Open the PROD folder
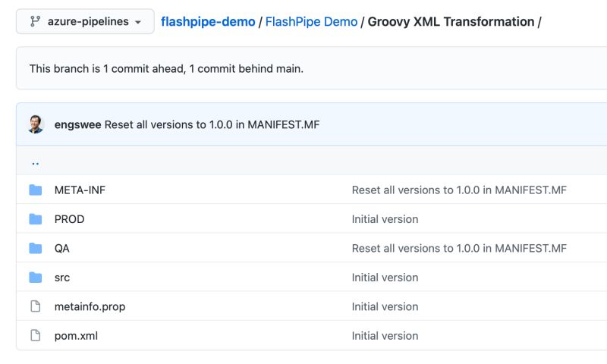This screenshot has height=364, width=607. 69,219
